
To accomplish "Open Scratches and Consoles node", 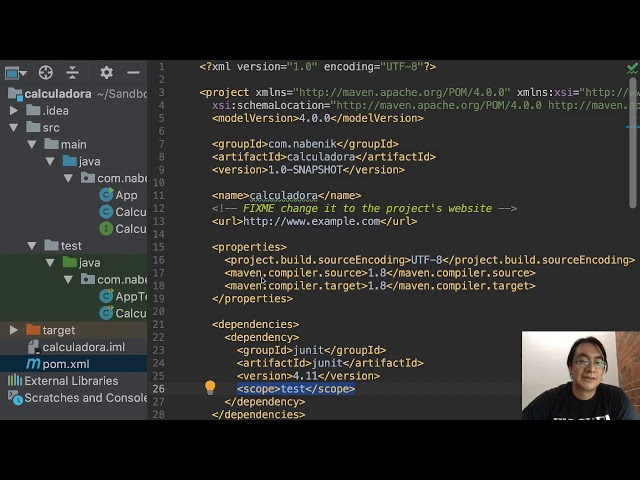I will (85, 398).
